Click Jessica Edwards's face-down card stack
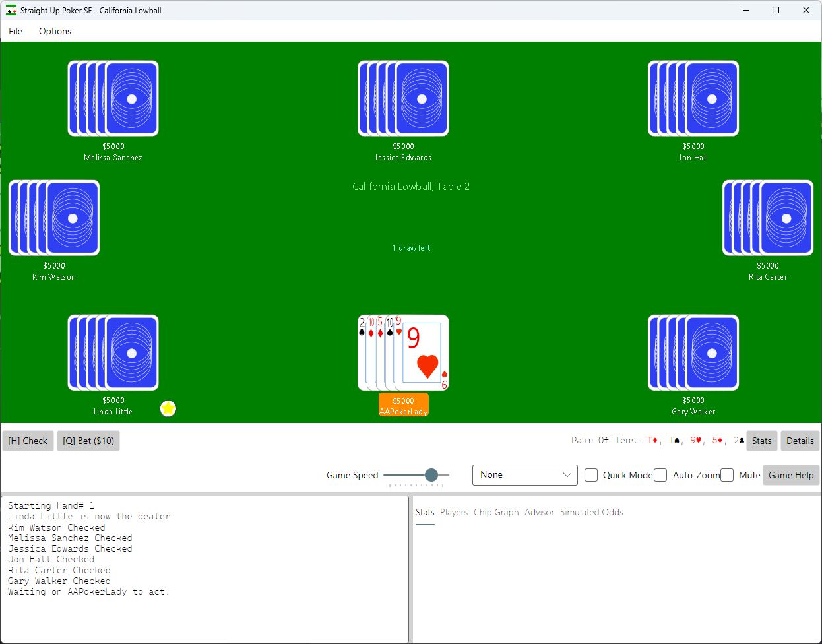The height and width of the screenshot is (644, 822). click(403, 98)
